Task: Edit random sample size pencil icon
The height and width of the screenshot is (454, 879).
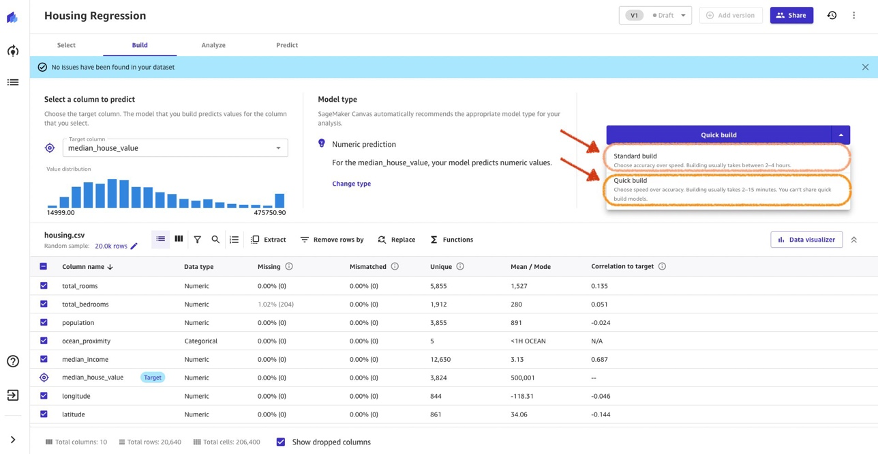Action: pyautogui.click(x=134, y=246)
